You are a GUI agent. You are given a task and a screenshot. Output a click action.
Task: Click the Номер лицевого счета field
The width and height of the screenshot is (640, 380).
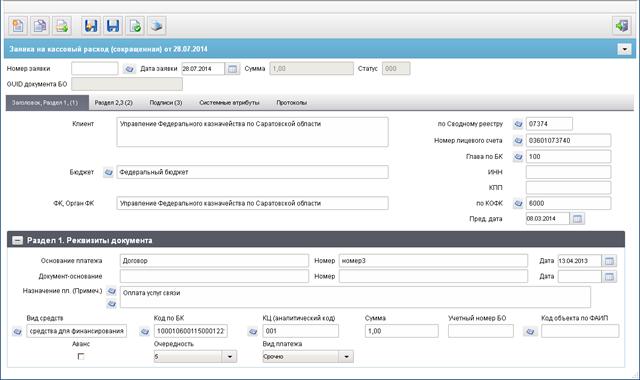click(x=569, y=141)
